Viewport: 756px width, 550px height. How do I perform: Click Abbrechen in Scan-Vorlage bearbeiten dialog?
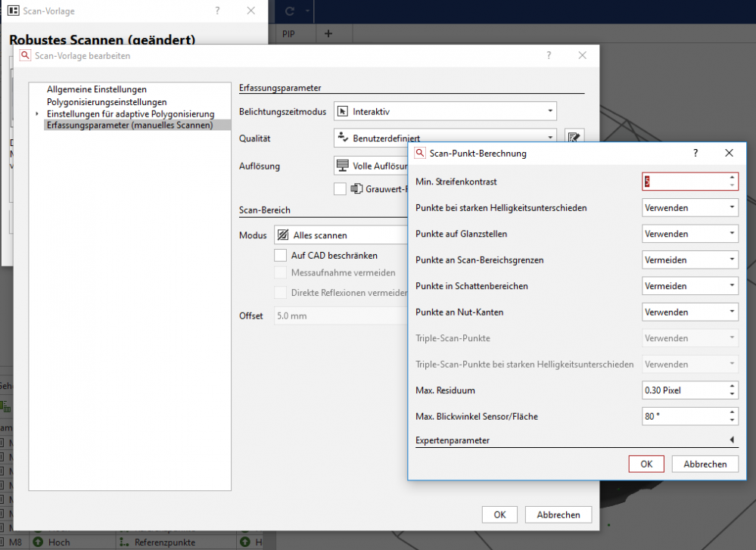(558, 514)
